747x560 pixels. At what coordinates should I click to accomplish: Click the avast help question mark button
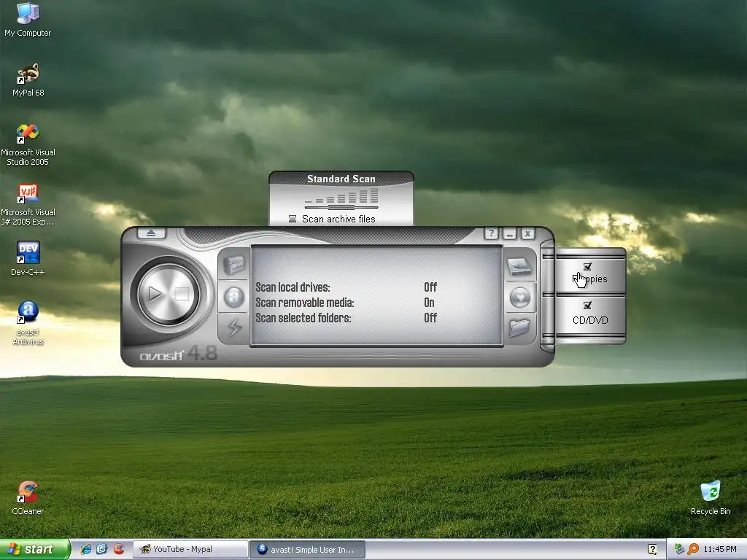491,233
